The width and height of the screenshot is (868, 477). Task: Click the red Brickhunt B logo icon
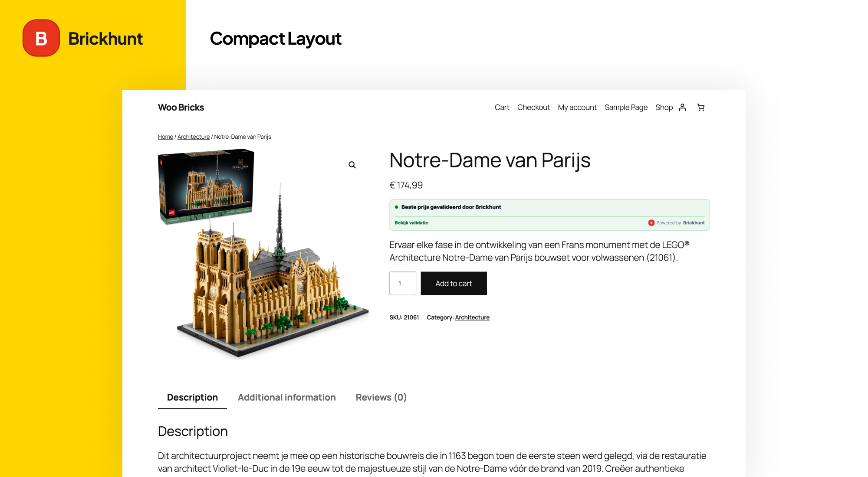pos(41,38)
